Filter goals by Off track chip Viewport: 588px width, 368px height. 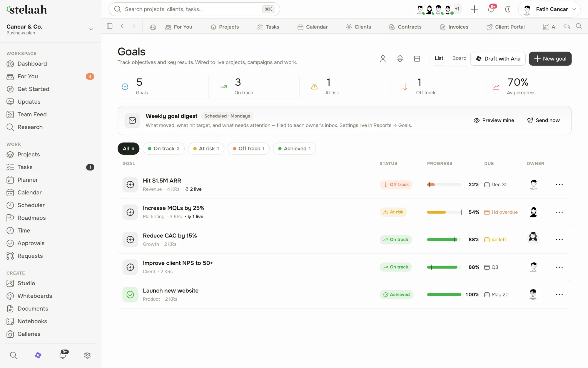click(248, 148)
